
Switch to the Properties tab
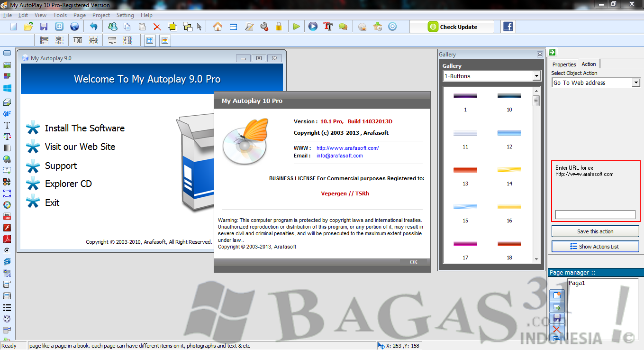(564, 64)
